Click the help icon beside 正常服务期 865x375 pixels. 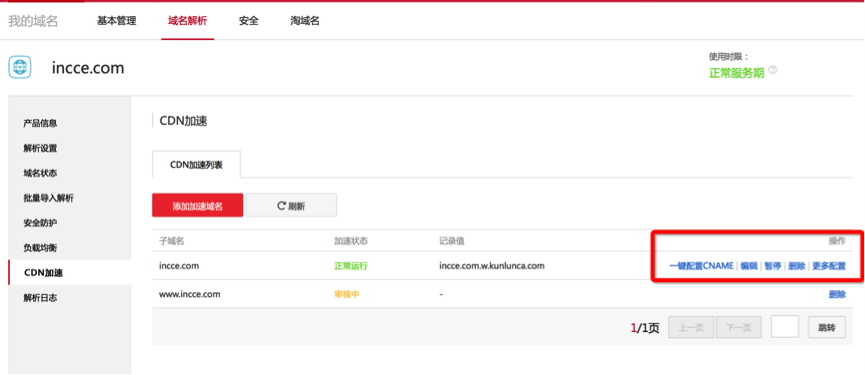[x=773, y=70]
